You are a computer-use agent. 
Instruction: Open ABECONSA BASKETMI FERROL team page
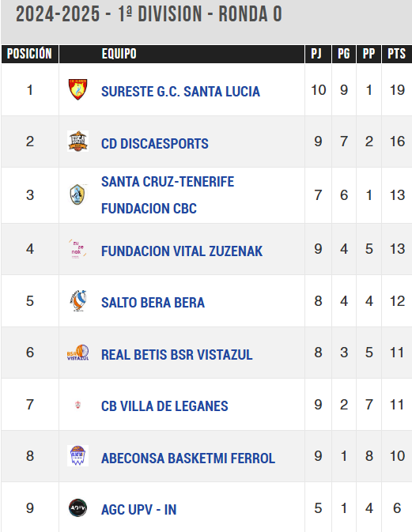pyautogui.click(x=188, y=458)
